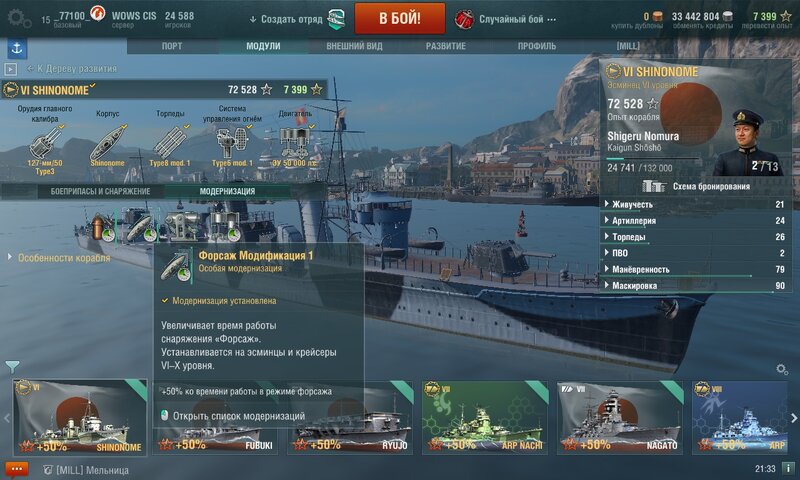Select the Shinonome hull module icon
This screenshot has height=480, width=800.
pyautogui.click(x=108, y=144)
